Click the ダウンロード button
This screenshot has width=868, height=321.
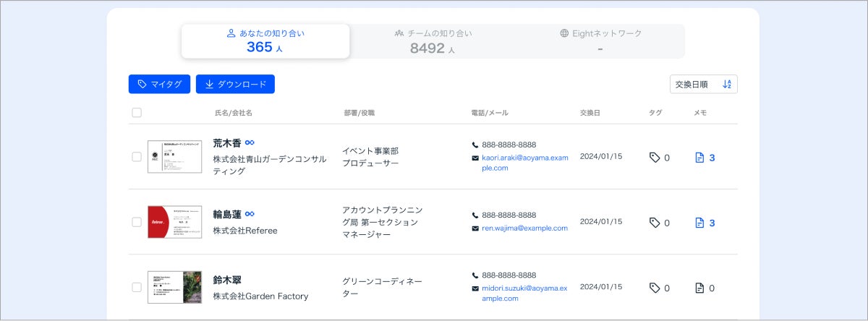pos(235,85)
